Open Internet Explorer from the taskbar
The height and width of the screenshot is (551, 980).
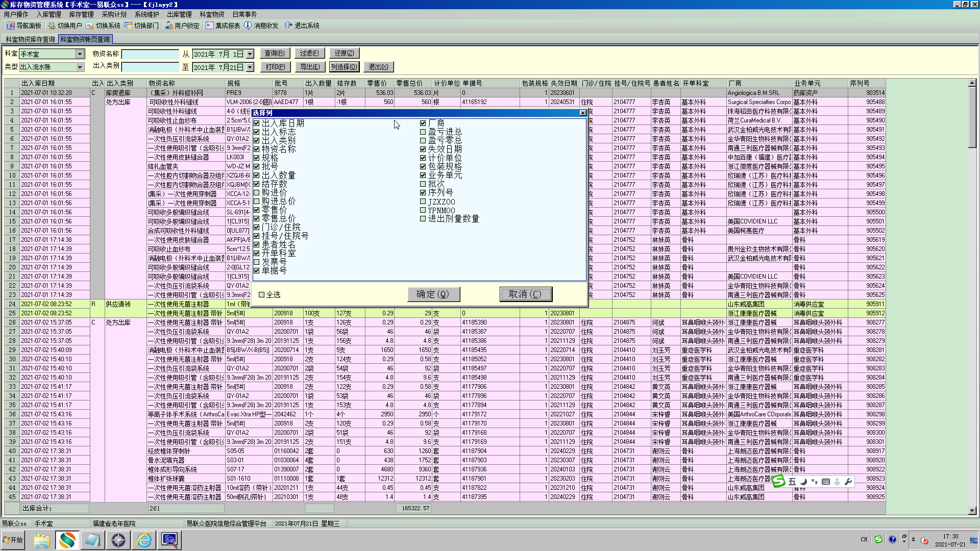[x=144, y=540]
